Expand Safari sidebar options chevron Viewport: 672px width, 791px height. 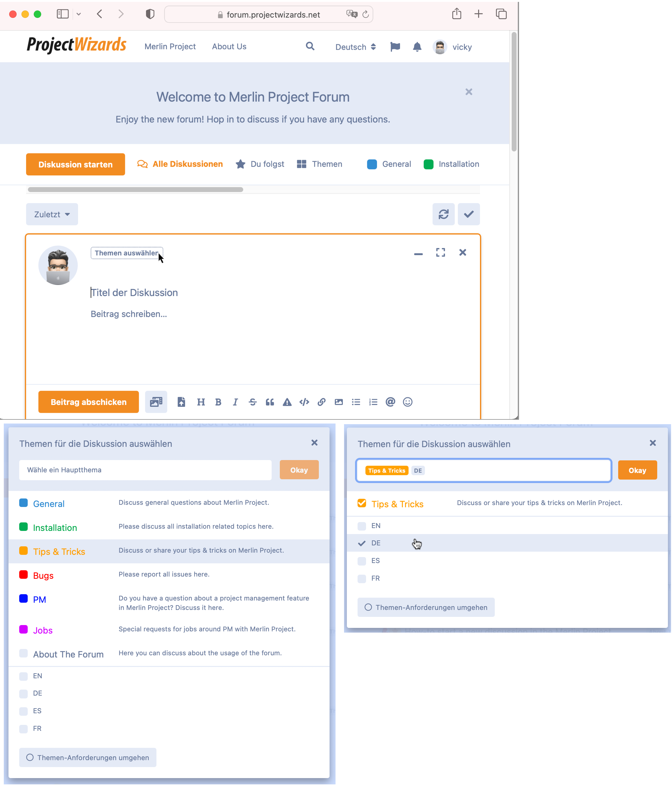coord(78,14)
